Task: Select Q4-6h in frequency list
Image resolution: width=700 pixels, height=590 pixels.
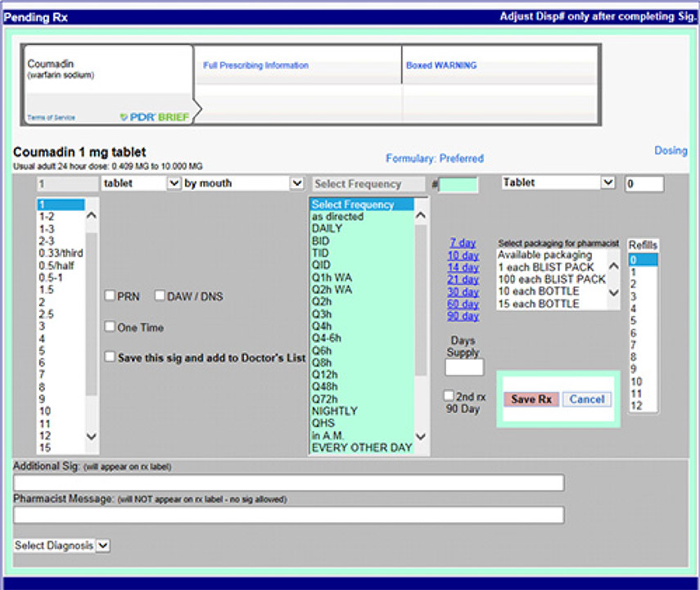Action: click(x=362, y=338)
